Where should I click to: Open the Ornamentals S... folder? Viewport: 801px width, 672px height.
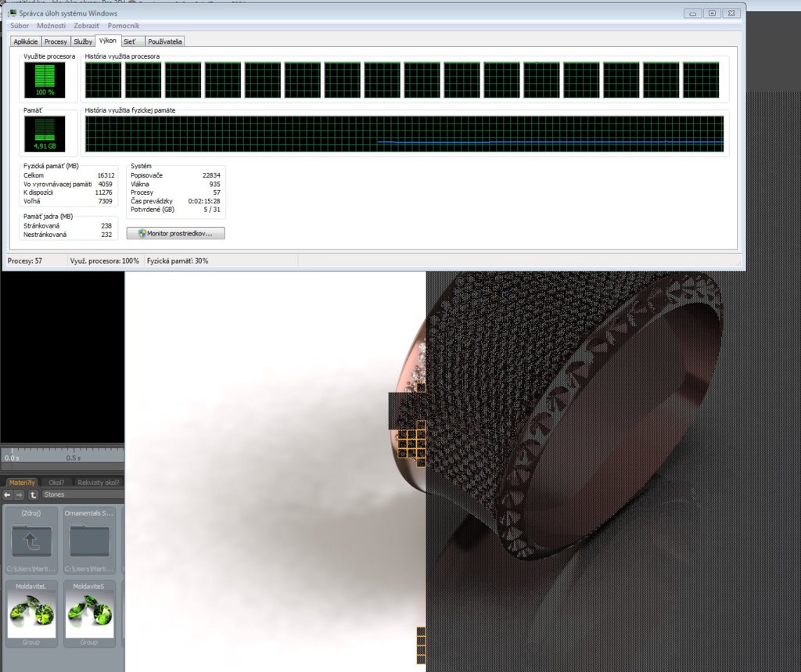(x=89, y=541)
